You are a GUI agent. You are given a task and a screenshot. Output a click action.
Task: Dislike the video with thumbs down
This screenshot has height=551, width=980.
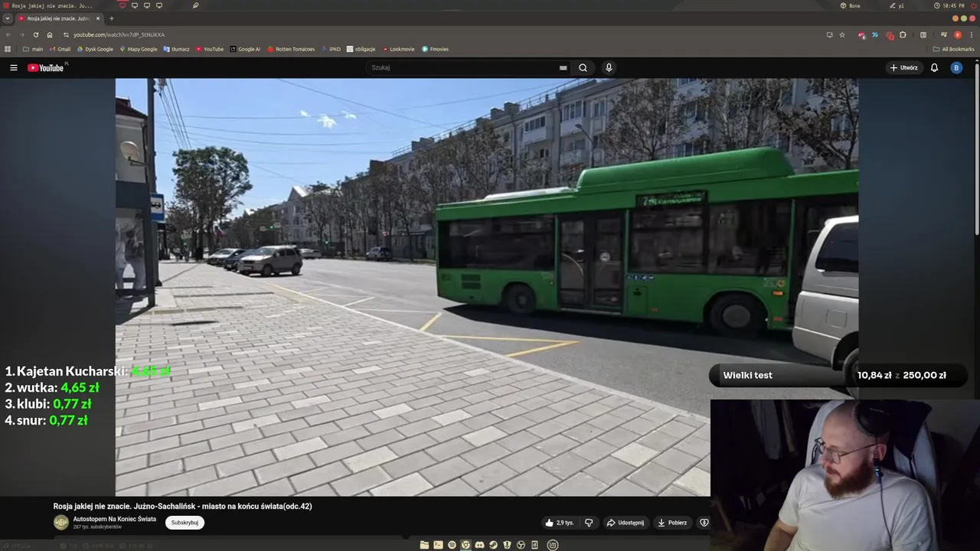[x=589, y=523]
